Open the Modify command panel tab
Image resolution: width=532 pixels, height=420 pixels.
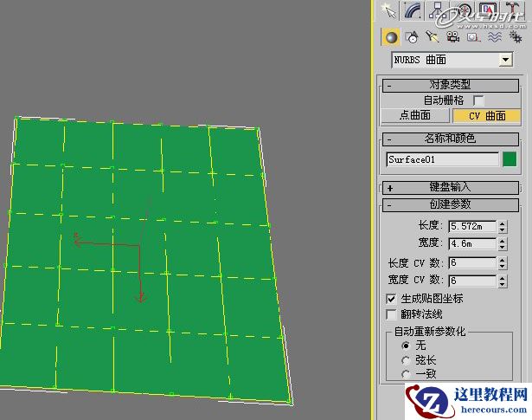[413, 10]
